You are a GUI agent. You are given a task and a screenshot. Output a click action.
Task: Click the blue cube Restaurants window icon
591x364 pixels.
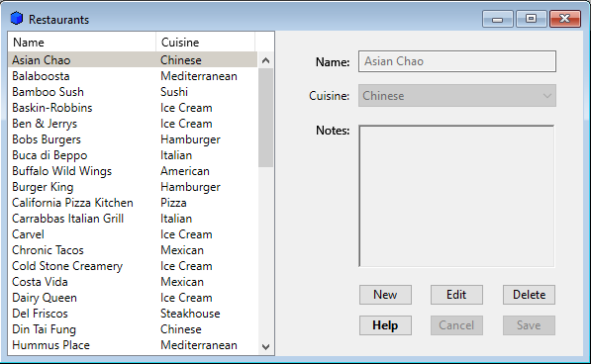point(17,19)
